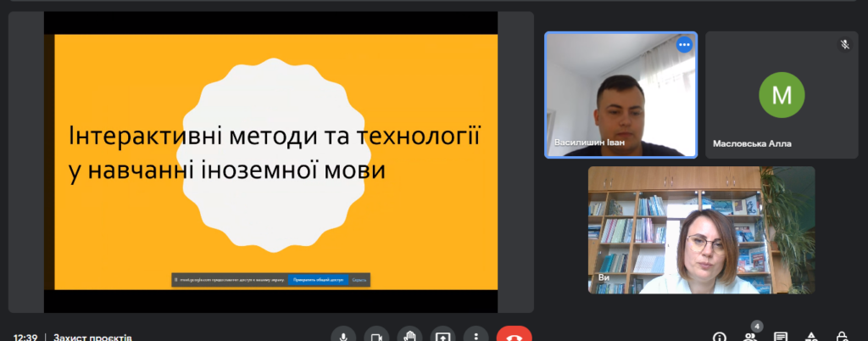The height and width of the screenshot is (341, 868).
Task: Open host controls lock icon
Action: [x=842, y=337]
